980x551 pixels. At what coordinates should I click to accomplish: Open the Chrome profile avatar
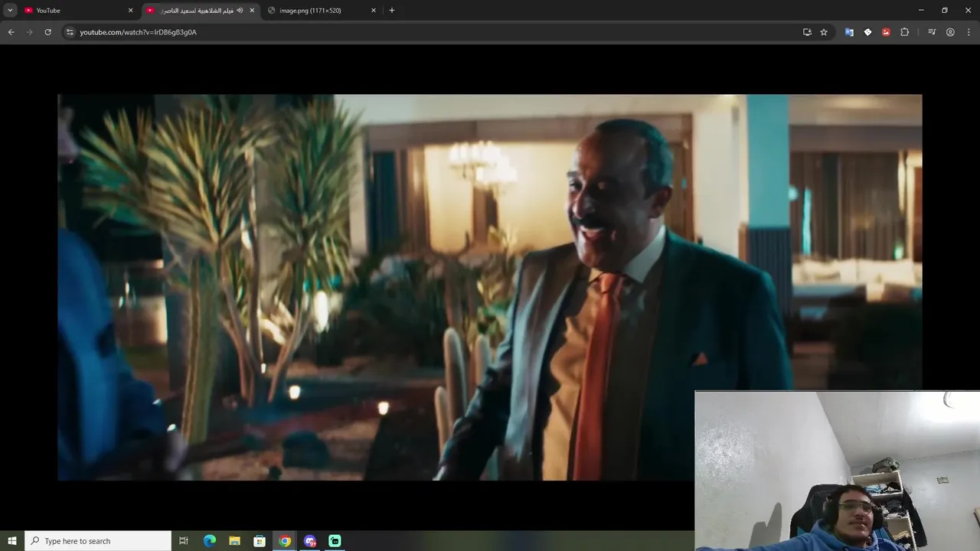tap(950, 32)
